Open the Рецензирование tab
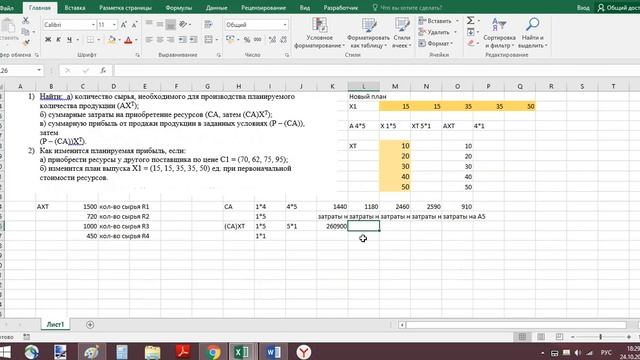 point(263,8)
